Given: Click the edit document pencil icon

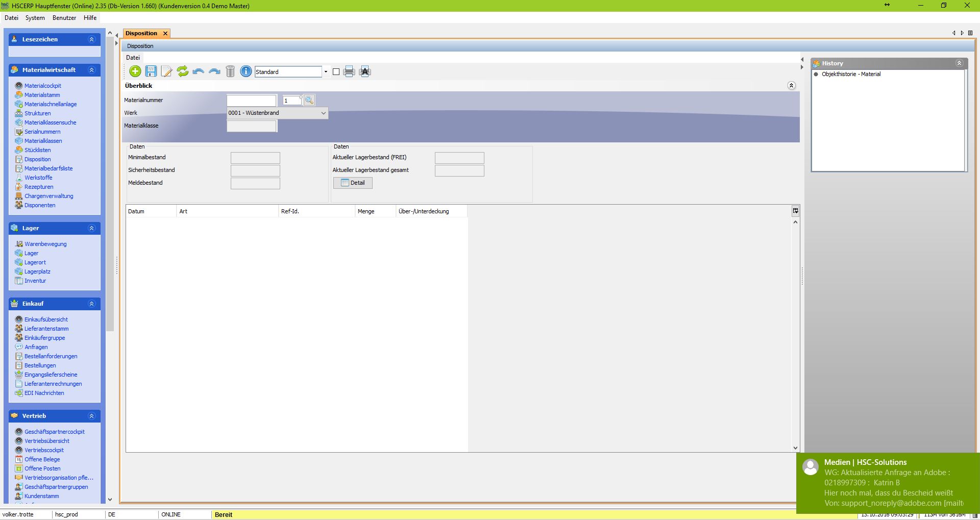Looking at the screenshot, I should pyautogui.click(x=166, y=71).
